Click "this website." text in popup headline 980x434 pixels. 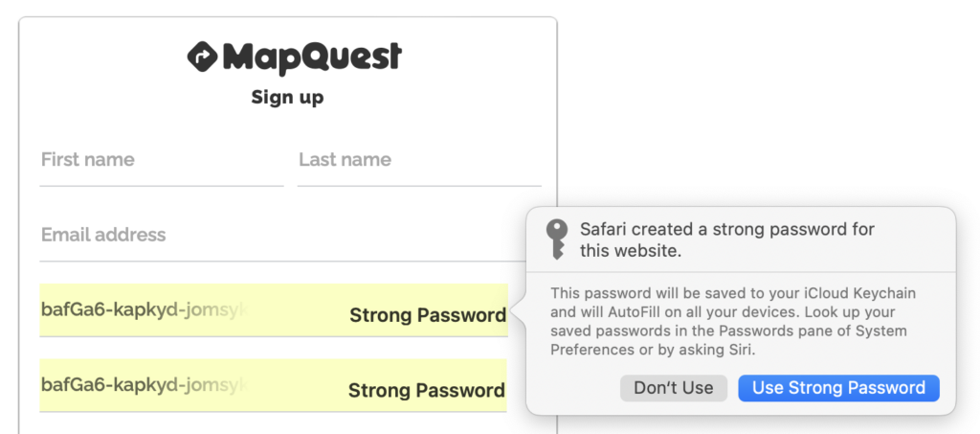point(630,251)
